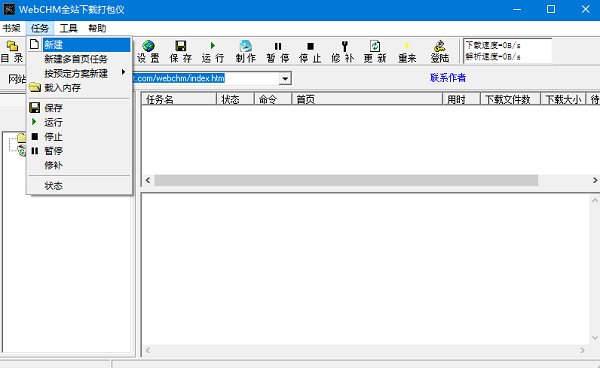Image resolution: width=600 pixels, height=368 pixels.
Task: Click the 下载速度 speed readout
Action: coord(492,45)
